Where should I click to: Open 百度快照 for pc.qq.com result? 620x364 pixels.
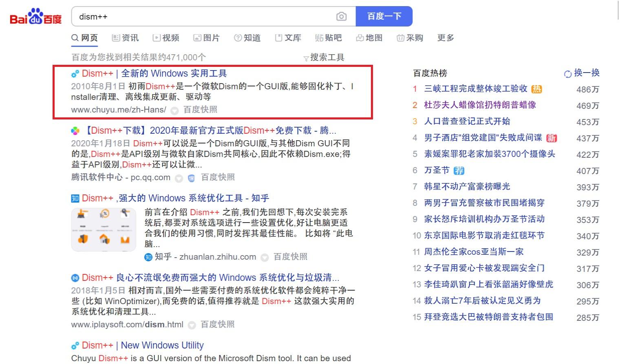pos(218,177)
